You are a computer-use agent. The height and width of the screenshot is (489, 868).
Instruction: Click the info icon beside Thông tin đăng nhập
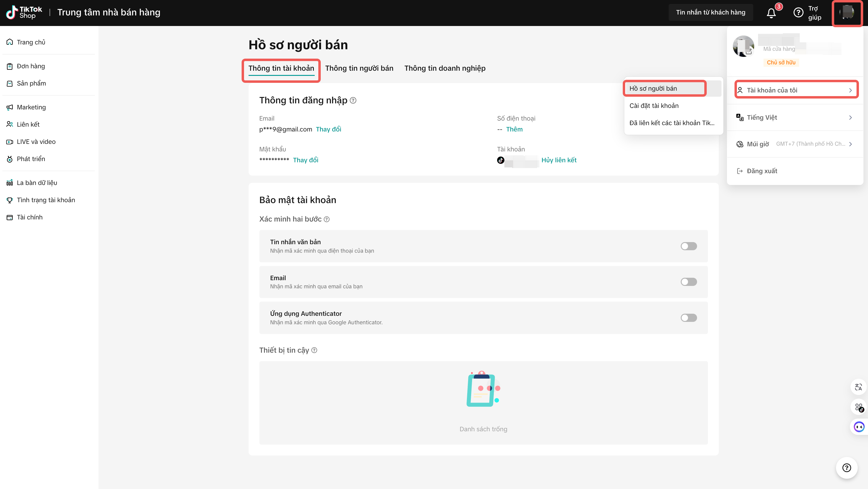click(x=353, y=100)
